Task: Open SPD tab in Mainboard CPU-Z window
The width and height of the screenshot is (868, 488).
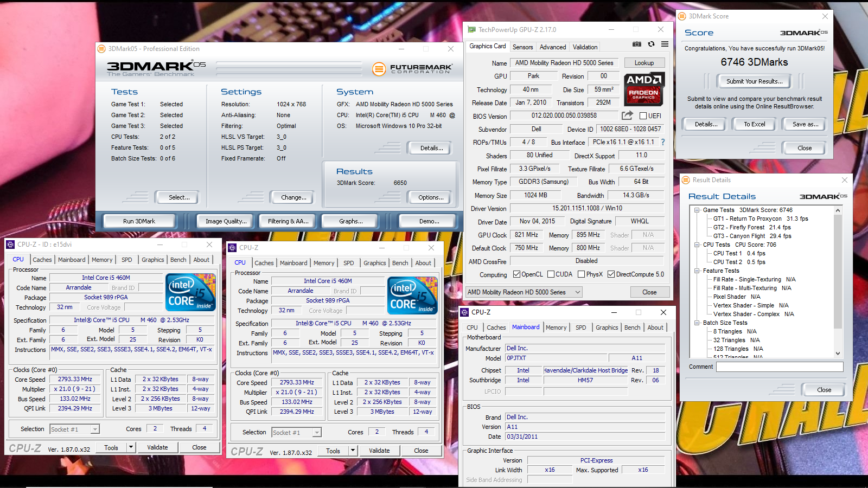Action: point(580,328)
